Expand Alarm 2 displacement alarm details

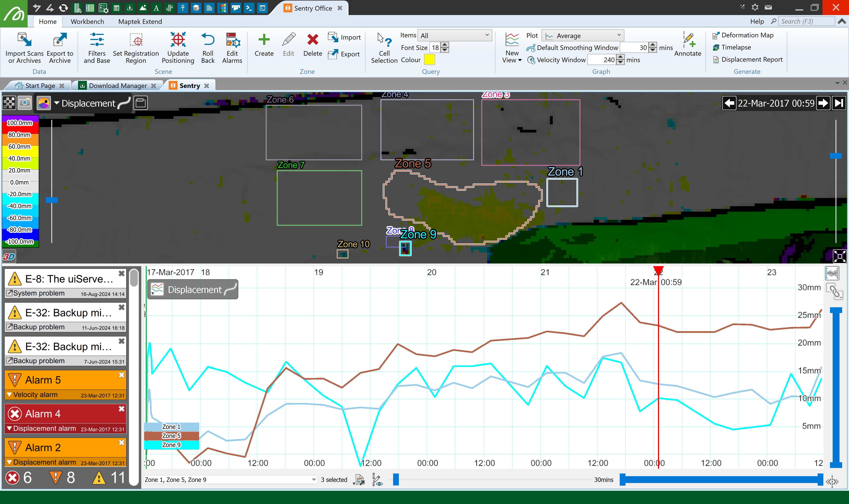[x=10, y=462]
